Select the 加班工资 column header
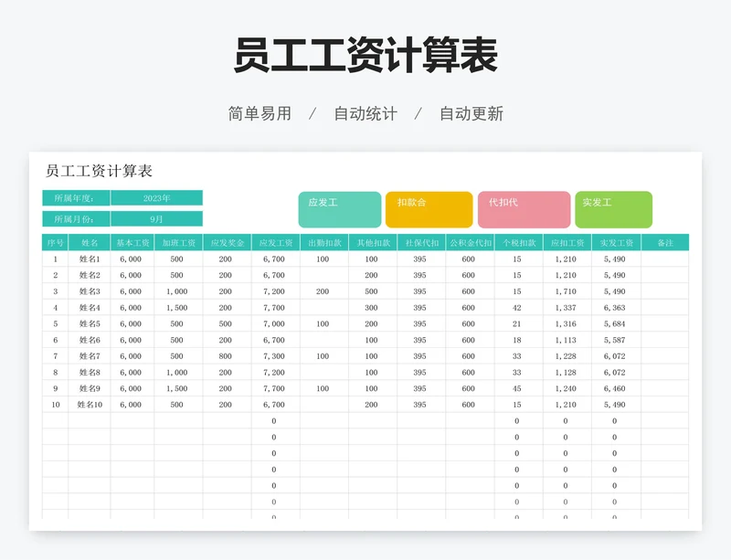 point(178,242)
